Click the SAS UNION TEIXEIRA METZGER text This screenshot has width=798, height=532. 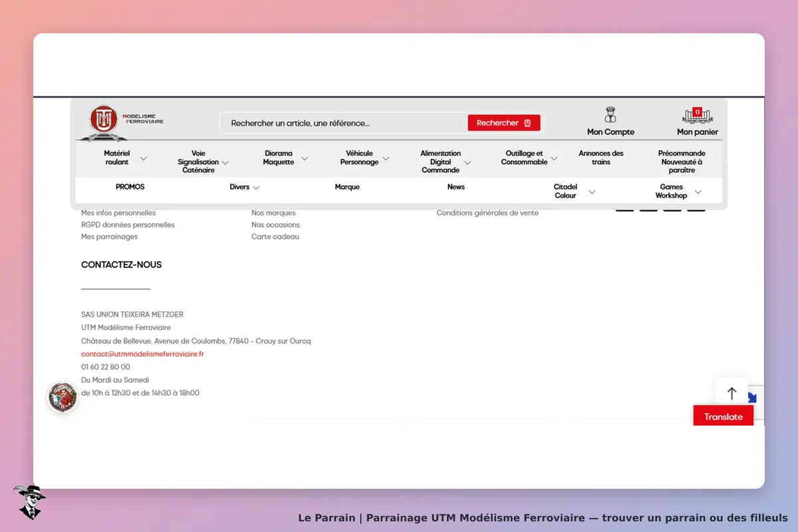point(132,315)
